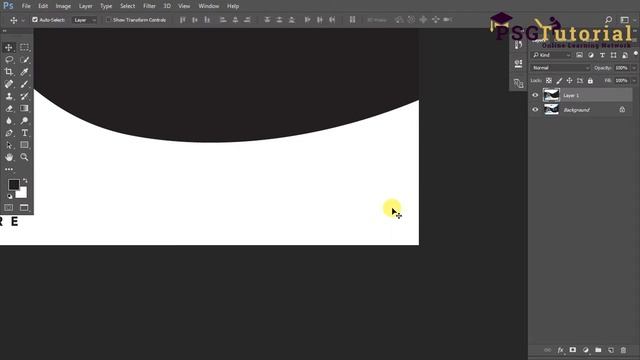Toggle the Auto-Select checkbox
The image size is (640, 360).
pos(35,20)
